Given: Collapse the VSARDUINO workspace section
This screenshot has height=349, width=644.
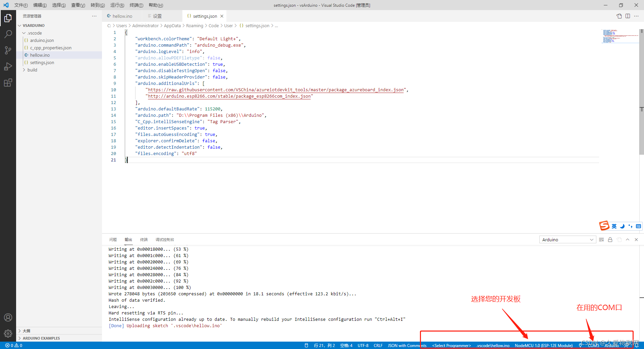Looking at the screenshot, I should click(59, 26).
